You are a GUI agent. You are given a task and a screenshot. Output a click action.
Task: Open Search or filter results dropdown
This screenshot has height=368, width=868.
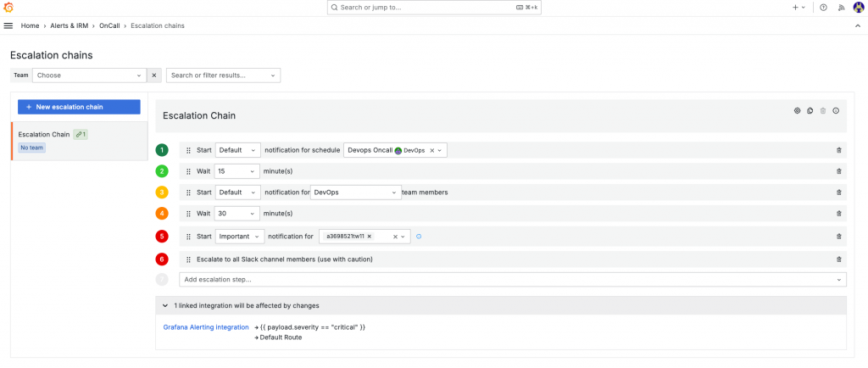tap(223, 75)
